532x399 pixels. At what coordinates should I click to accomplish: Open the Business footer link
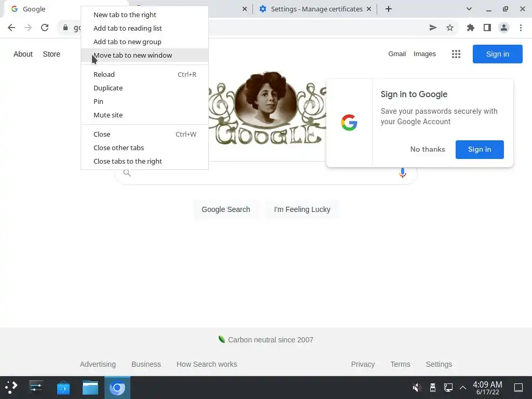tap(146, 364)
